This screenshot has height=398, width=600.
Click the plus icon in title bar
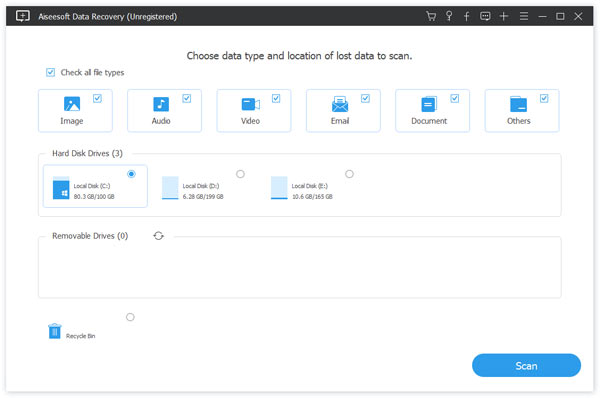pyautogui.click(x=504, y=16)
